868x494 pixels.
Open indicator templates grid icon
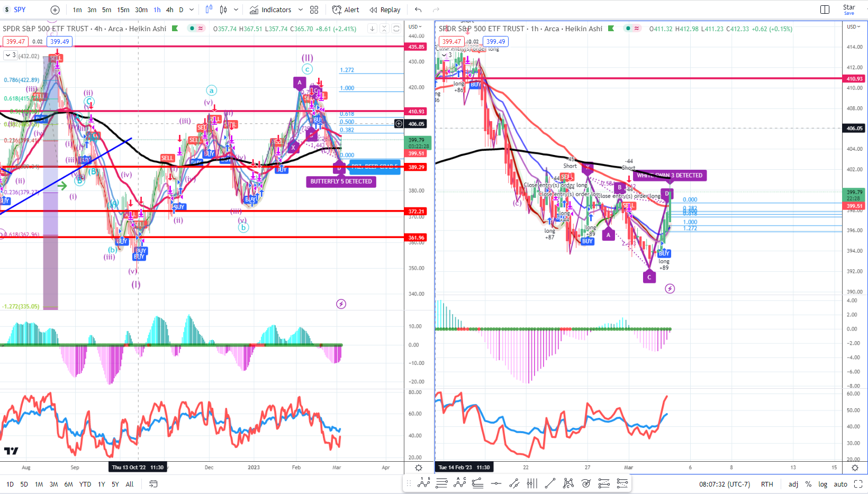click(314, 10)
